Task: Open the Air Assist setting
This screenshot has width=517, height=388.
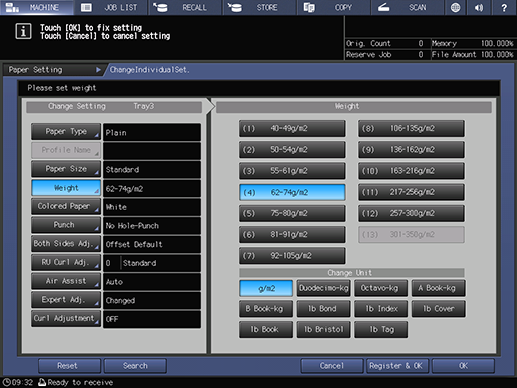Action: pyautogui.click(x=66, y=281)
